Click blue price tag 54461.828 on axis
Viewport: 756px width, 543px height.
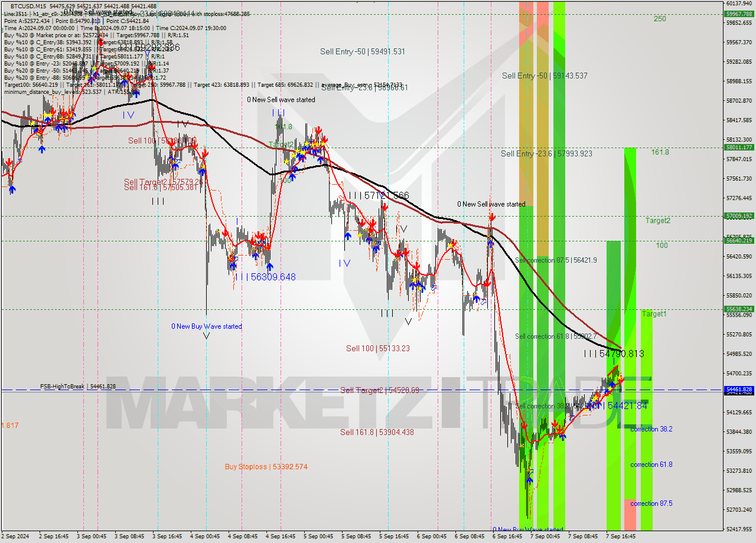point(739,390)
